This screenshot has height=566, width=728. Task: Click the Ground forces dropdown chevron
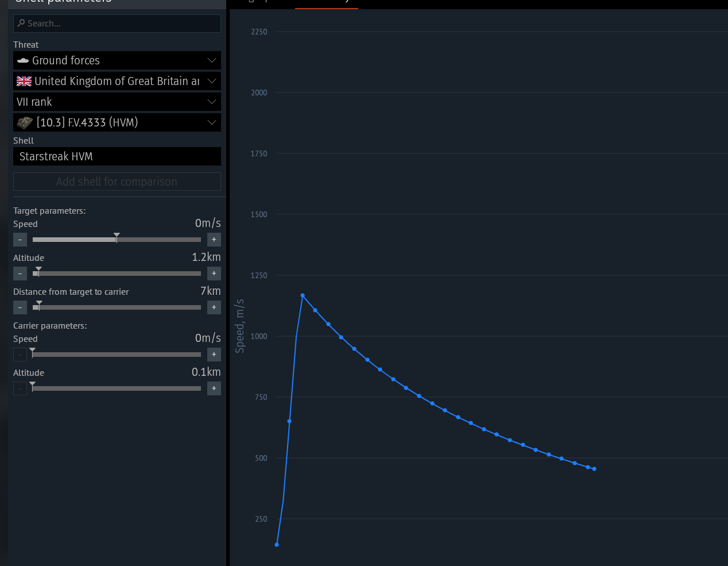point(212,60)
